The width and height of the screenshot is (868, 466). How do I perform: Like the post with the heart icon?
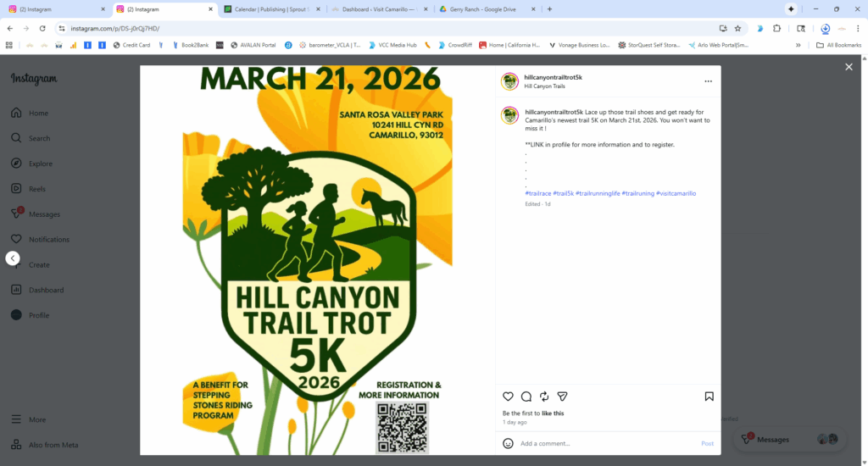click(x=508, y=397)
